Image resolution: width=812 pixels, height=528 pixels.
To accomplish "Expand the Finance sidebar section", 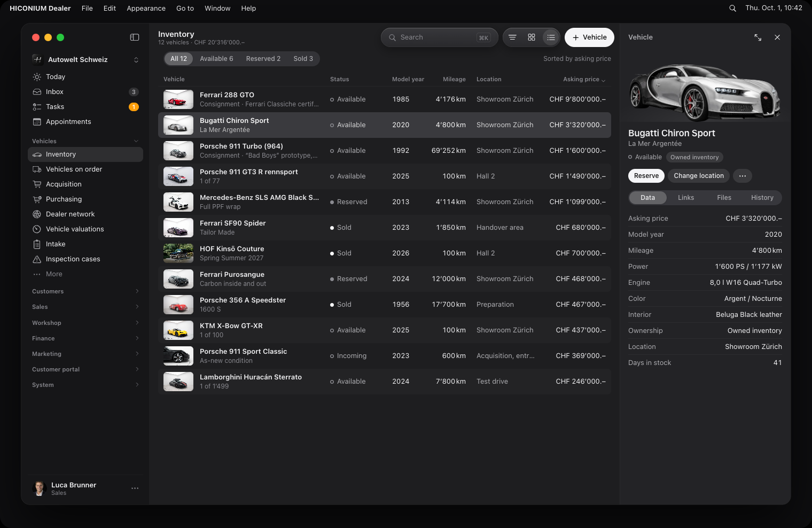I will click(137, 338).
